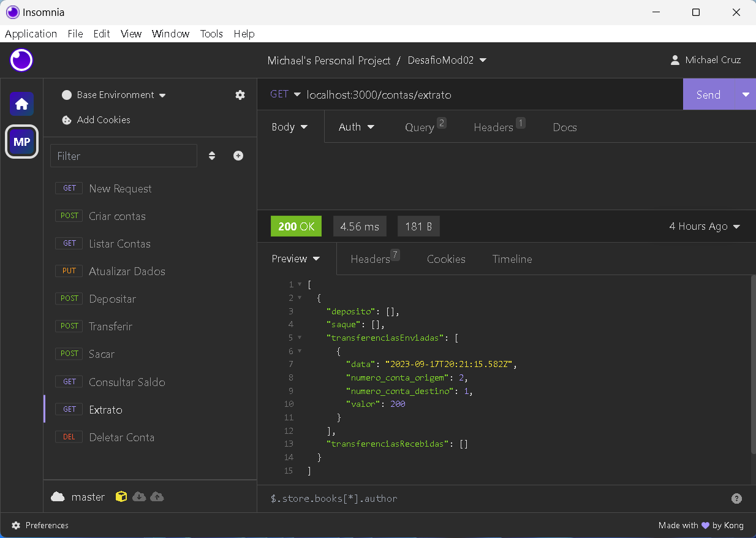Open the create new request plus icon

point(238,156)
